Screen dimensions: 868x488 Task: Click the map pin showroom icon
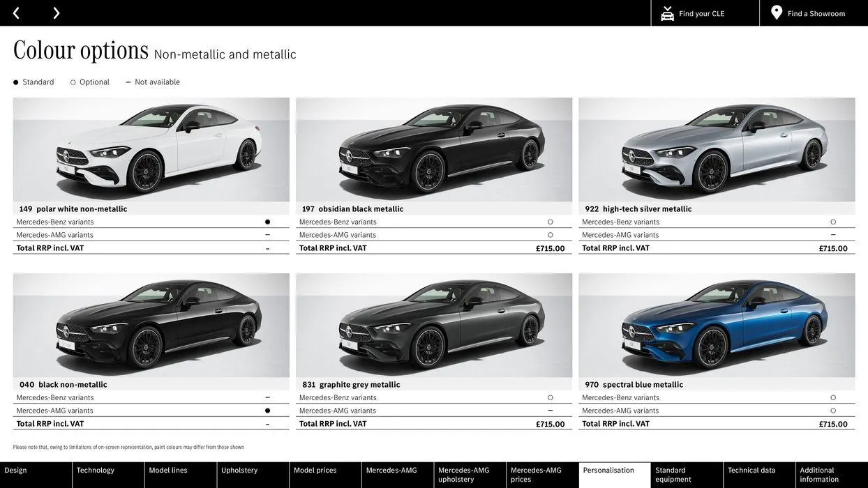777,13
